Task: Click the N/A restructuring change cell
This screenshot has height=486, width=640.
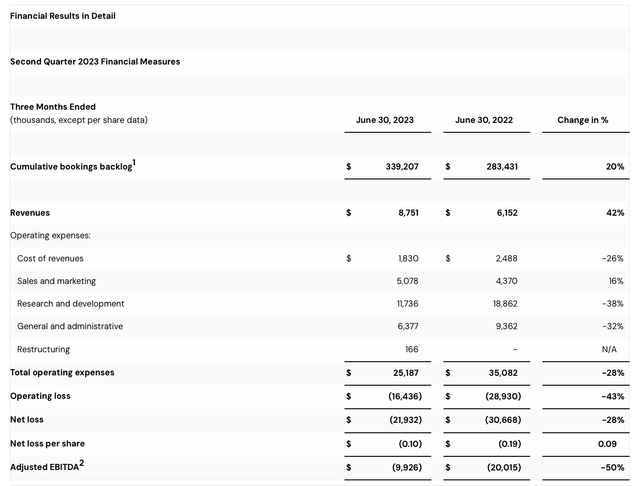Action: (x=609, y=349)
